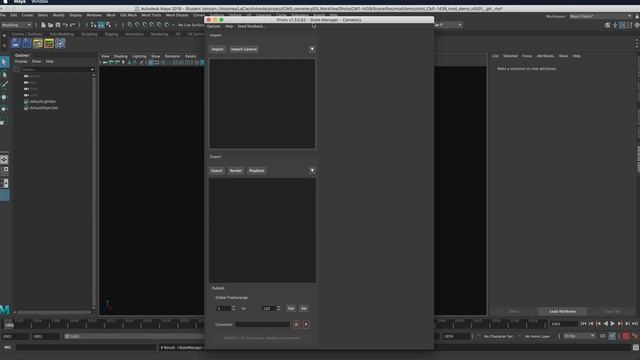Click fifth Prism shelf settings icon
640x360 pixels.
pos(60,43)
